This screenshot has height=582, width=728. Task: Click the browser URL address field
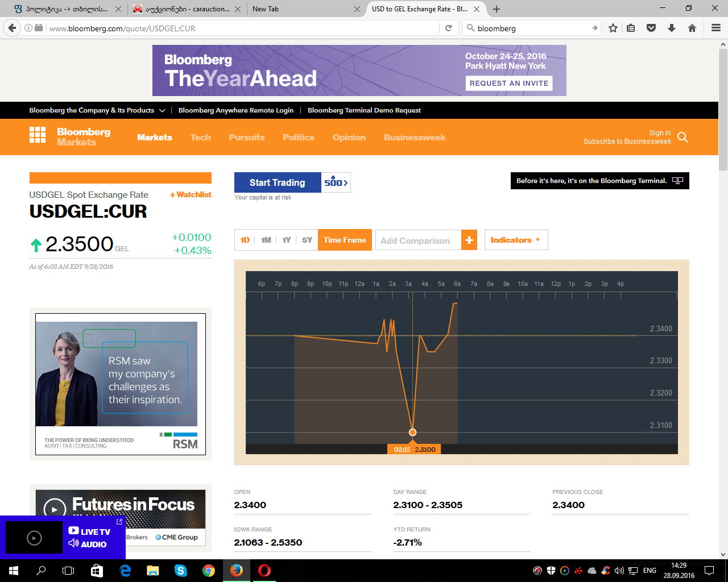pos(242,28)
